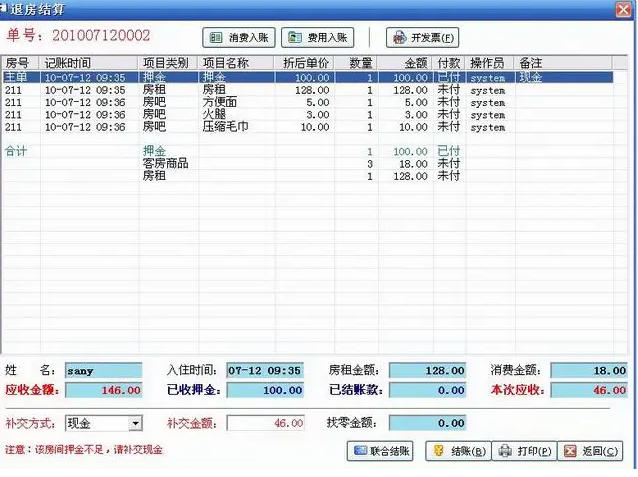This screenshot has width=638, height=477.
Task: Click the 项目名称 column header
Action: [x=236, y=63]
